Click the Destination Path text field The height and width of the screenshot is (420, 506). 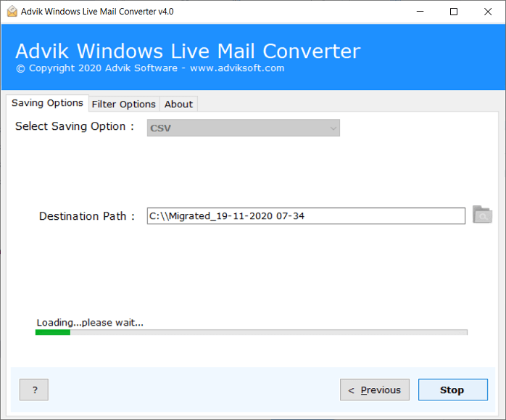point(306,216)
